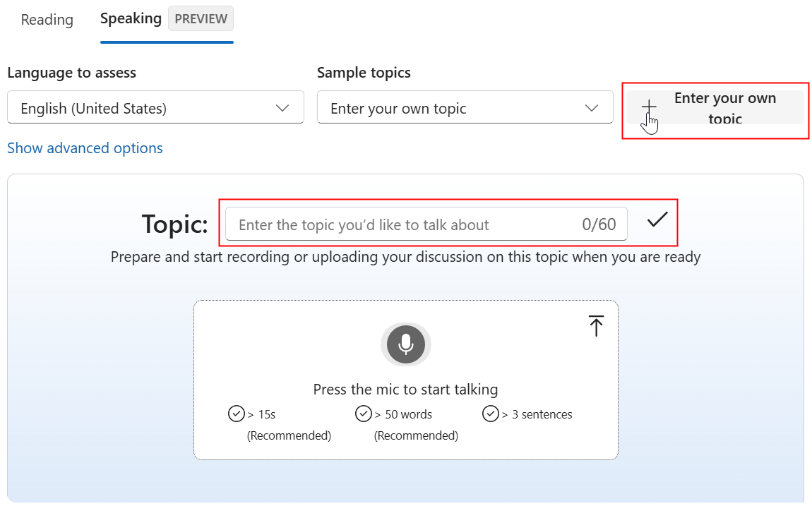This screenshot has height=506, width=812.
Task: Expand the Language to assess dropdown chevron
Action: coord(282,108)
